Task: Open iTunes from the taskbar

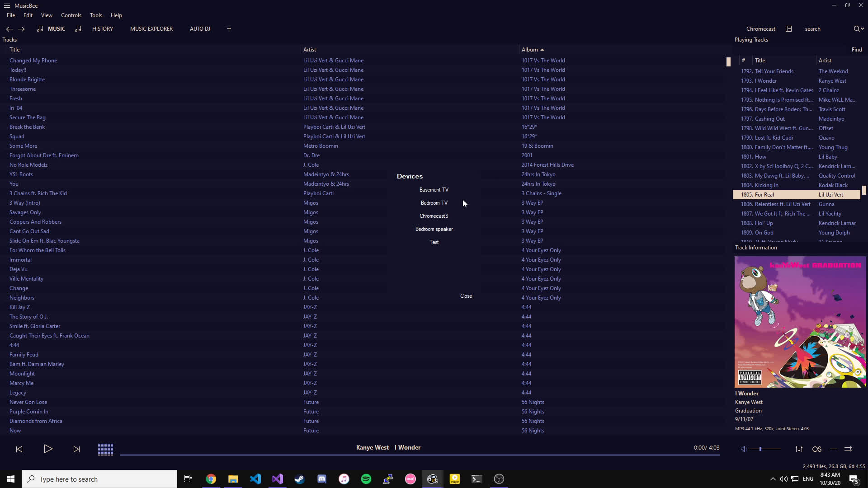Action: pos(344,479)
